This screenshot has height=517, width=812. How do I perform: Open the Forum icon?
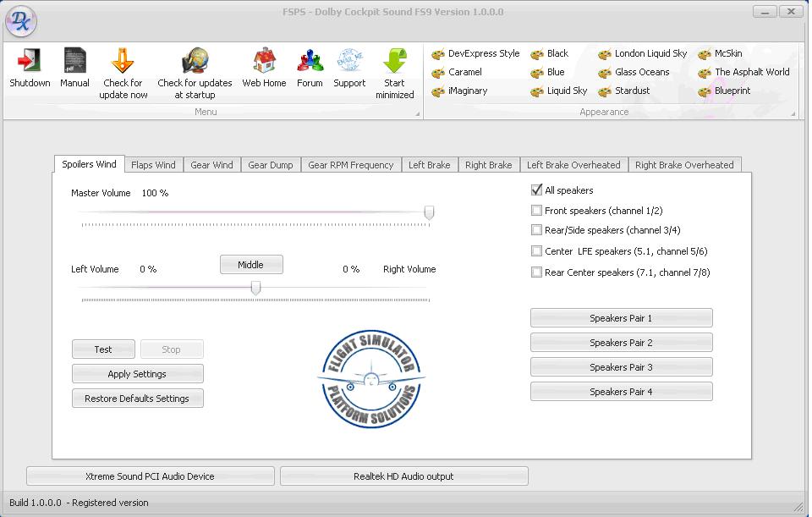click(x=310, y=60)
